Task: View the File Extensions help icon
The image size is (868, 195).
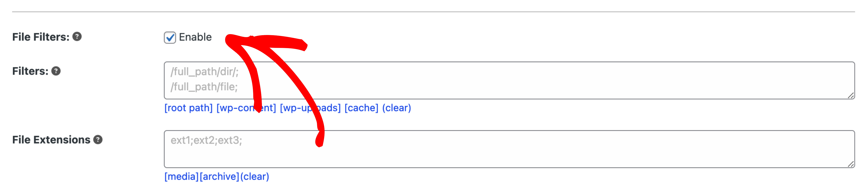Action: [x=98, y=139]
